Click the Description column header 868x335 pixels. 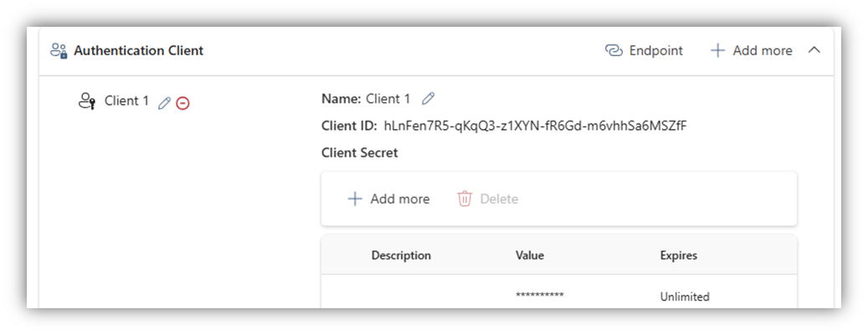coord(401,255)
